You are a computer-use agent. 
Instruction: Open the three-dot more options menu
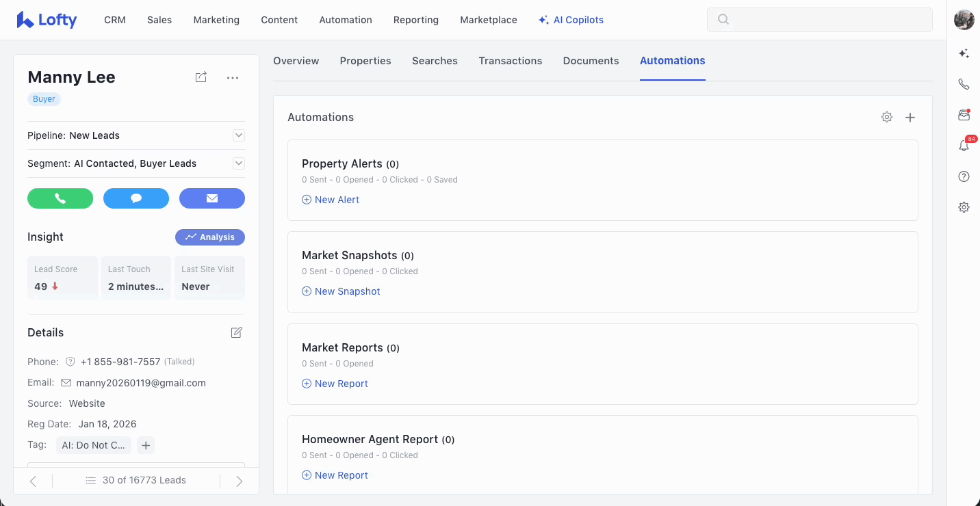pos(233,78)
